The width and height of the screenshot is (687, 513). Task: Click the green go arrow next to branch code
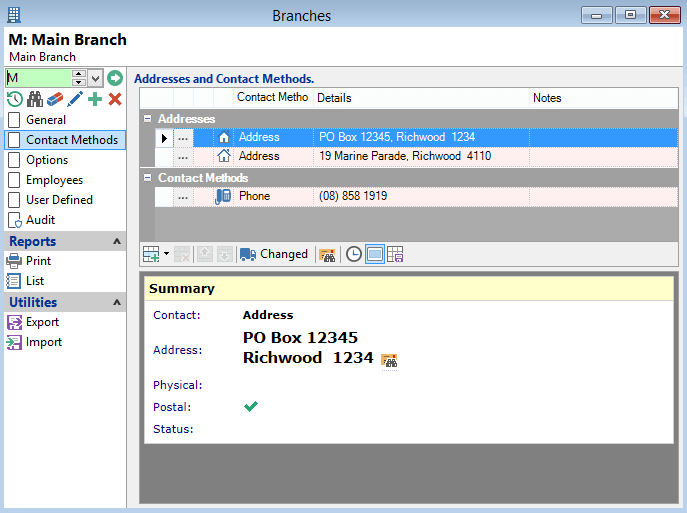click(115, 78)
